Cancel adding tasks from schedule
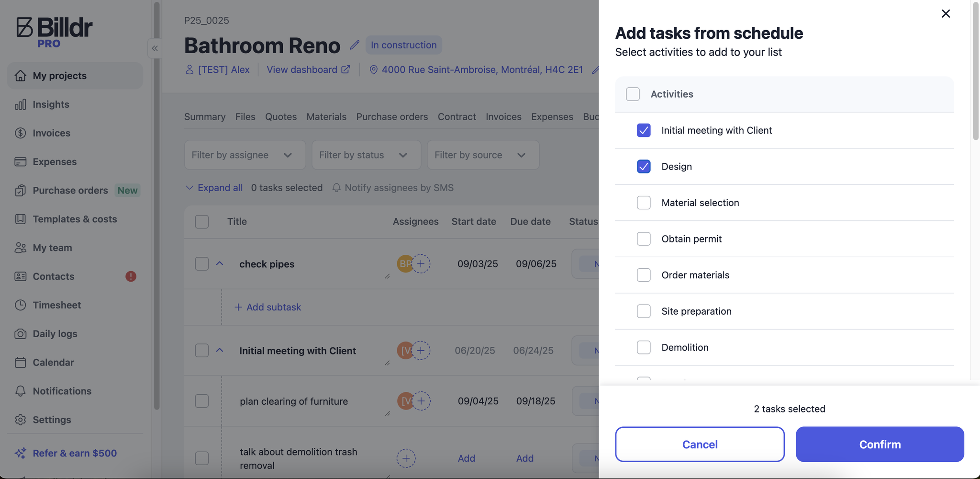 tap(700, 445)
